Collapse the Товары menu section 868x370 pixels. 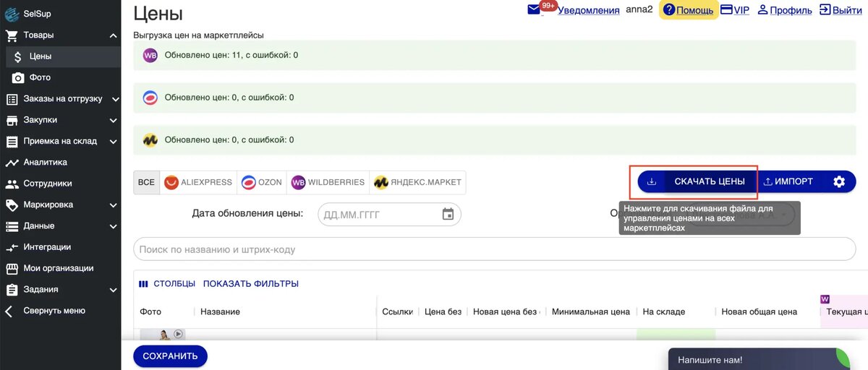point(114,35)
